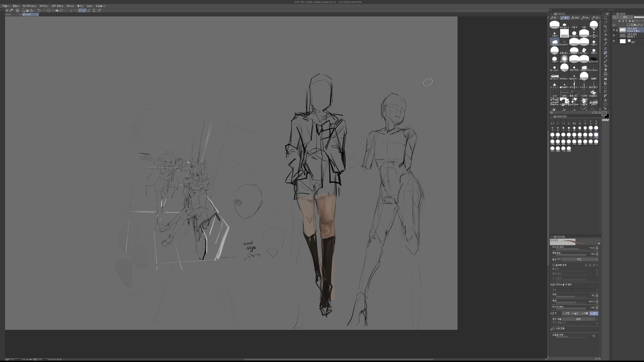Open the 필터 menu in menu bar
The image size is (644, 362).
pos(80,6)
